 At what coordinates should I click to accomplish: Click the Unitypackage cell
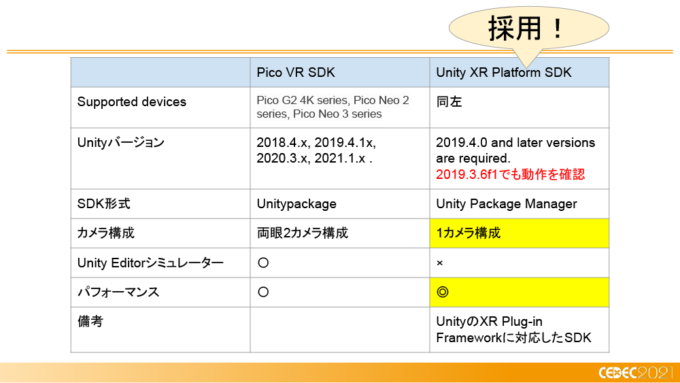tap(296, 203)
